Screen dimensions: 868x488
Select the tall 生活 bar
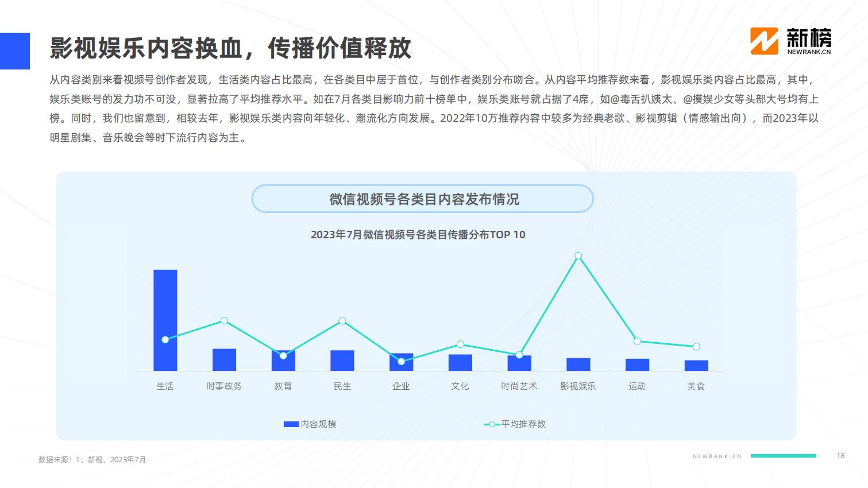[x=165, y=320]
